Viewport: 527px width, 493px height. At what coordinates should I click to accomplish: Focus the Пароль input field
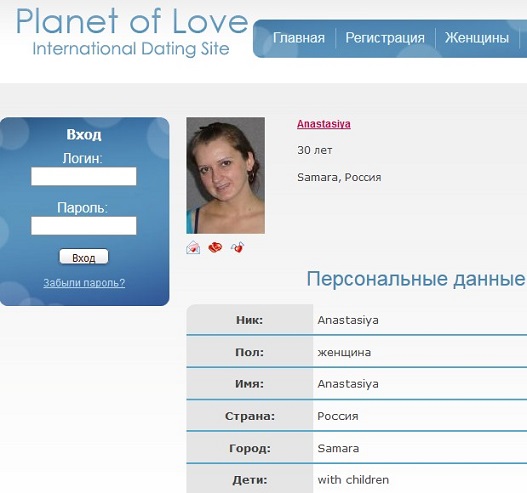point(84,225)
